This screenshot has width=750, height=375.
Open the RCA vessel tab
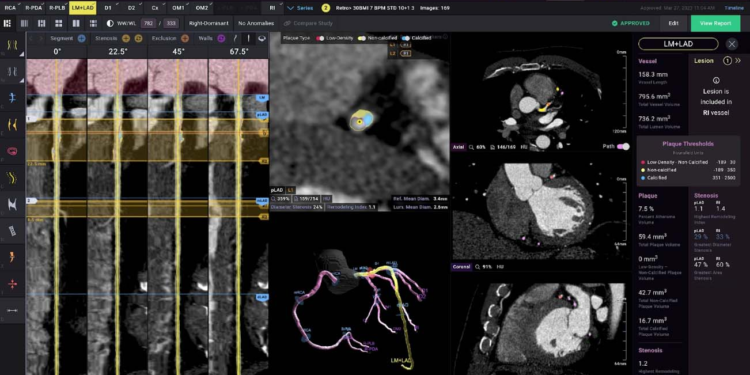10,8
